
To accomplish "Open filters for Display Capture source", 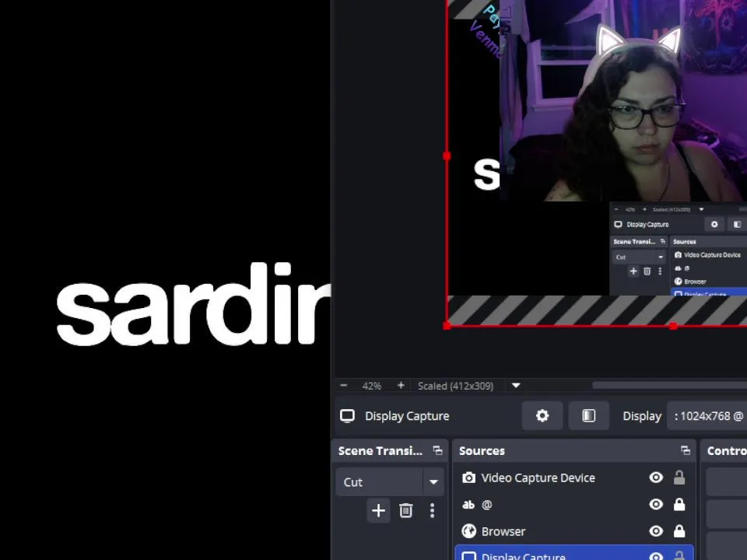I will click(x=589, y=415).
